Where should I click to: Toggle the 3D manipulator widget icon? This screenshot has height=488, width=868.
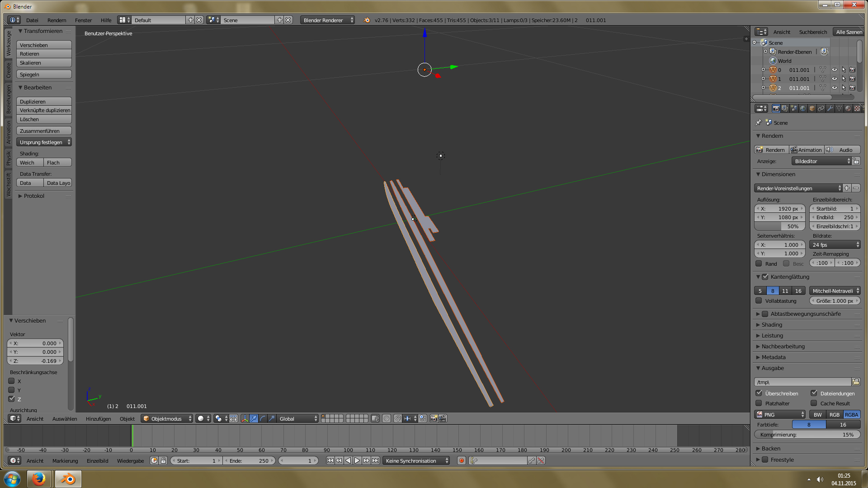[245, 419]
